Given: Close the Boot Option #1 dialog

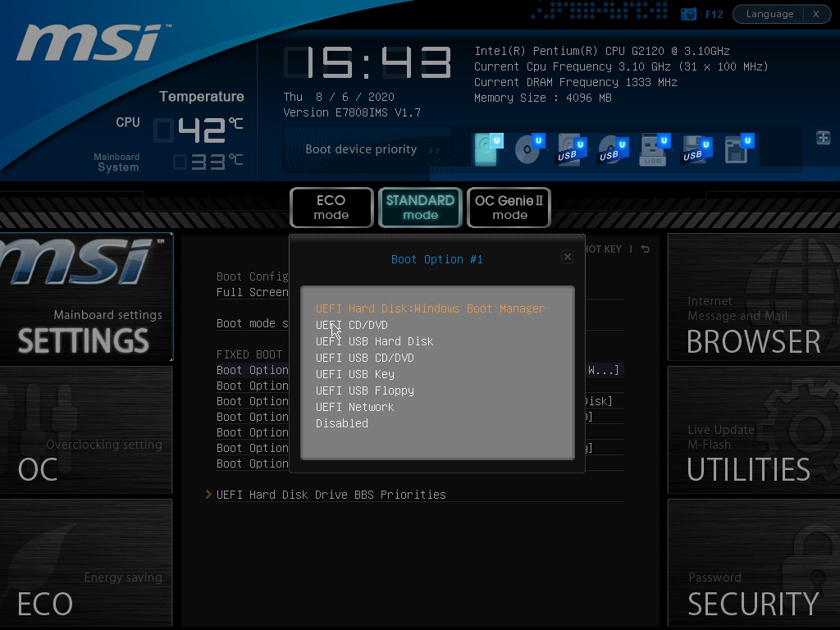Looking at the screenshot, I should [568, 257].
